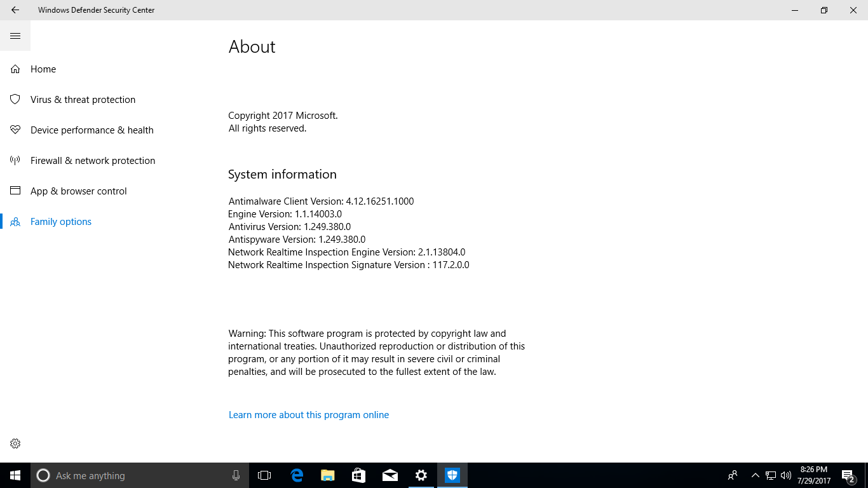Click the people icon for Family options

click(x=15, y=222)
